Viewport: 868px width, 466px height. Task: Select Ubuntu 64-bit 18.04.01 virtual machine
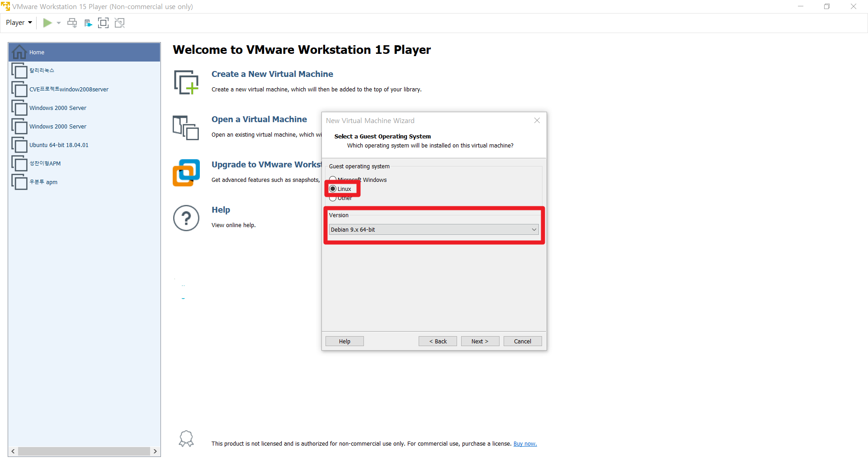(x=84, y=145)
